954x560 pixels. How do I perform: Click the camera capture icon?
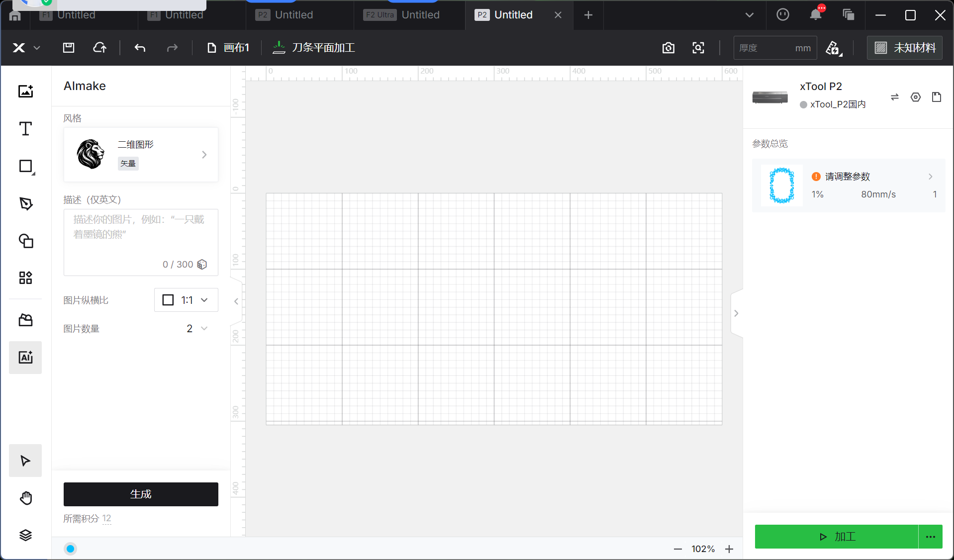[668, 48]
